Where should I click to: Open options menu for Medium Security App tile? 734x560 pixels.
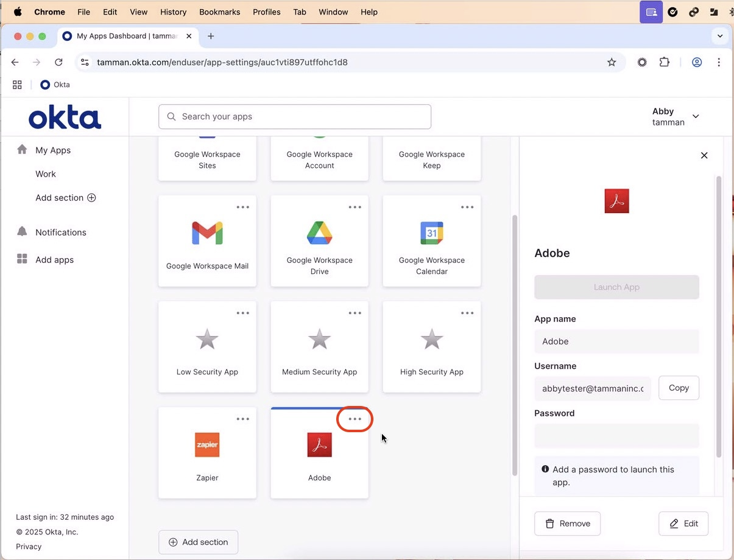355,313
